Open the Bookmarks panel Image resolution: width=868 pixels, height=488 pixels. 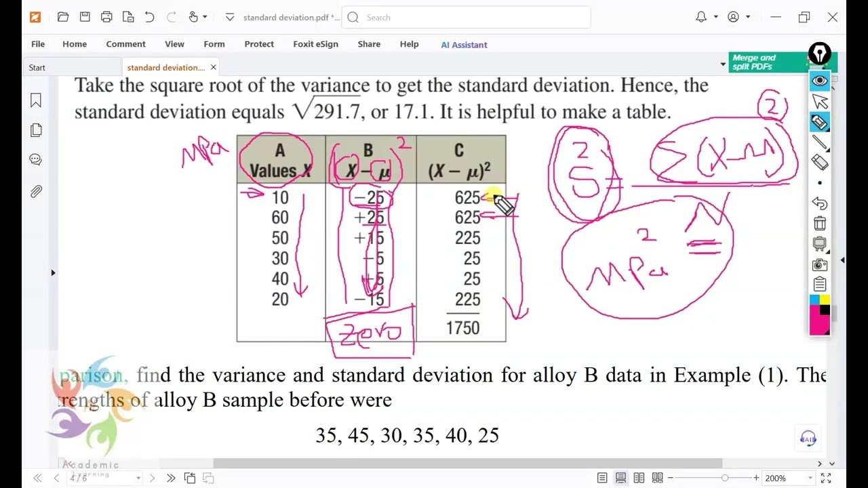click(x=36, y=100)
